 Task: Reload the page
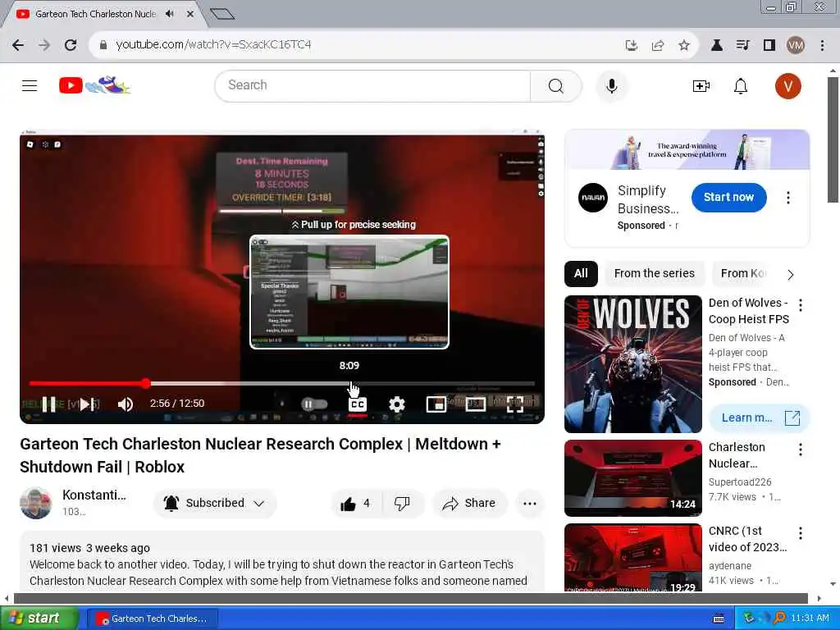click(x=71, y=45)
